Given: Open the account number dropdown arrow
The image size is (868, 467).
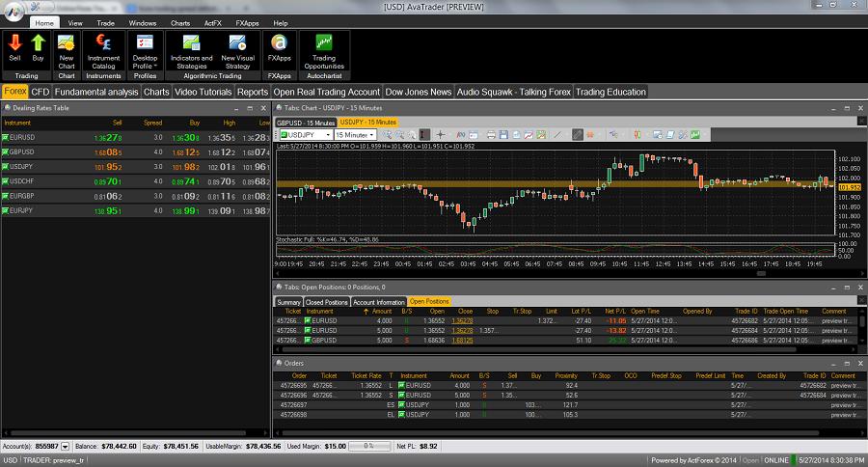Looking at the screenshot, I should pos(65,446).
